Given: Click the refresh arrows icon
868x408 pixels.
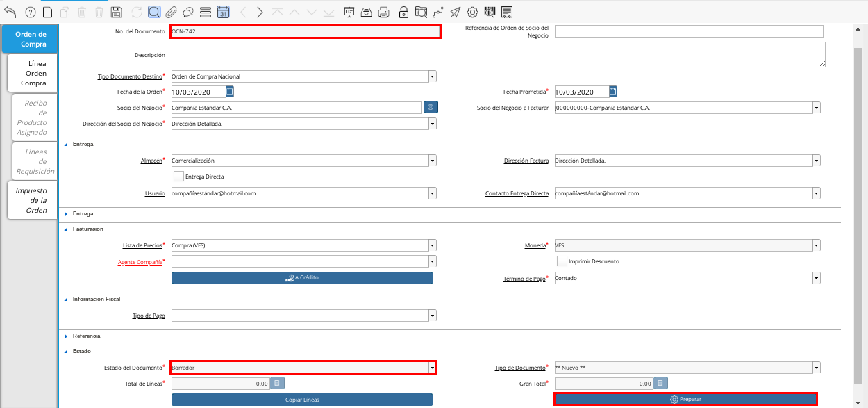Looking at the screenshot, I should pyautogui.click(x=137, y=12).
